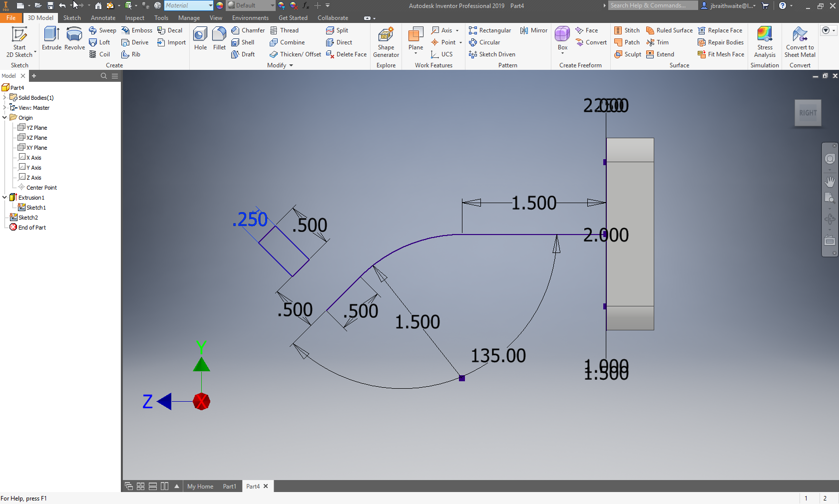Screen dimensions: 839x504
Task: Switch to the Part1 document tab
Action: point(230,486)
